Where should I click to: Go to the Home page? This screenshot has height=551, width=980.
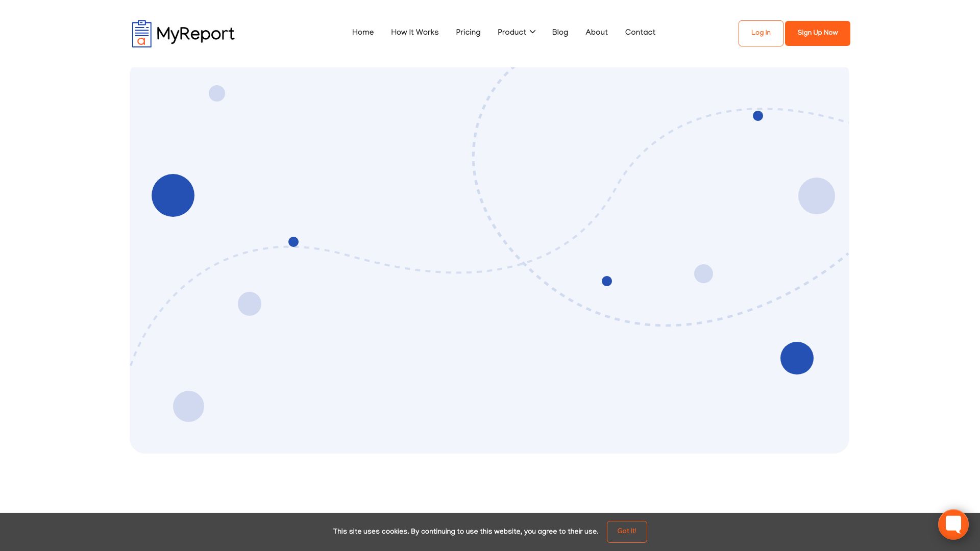(x=362, y=33)
